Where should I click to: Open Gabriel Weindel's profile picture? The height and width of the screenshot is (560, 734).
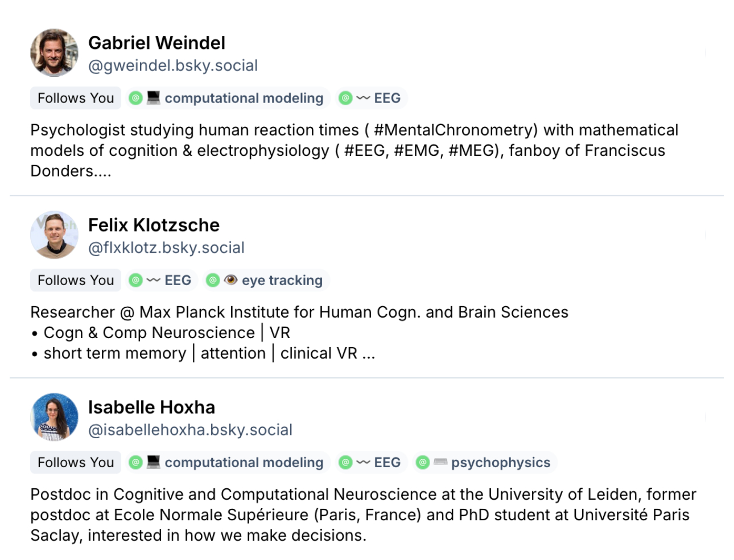(54, 53)
